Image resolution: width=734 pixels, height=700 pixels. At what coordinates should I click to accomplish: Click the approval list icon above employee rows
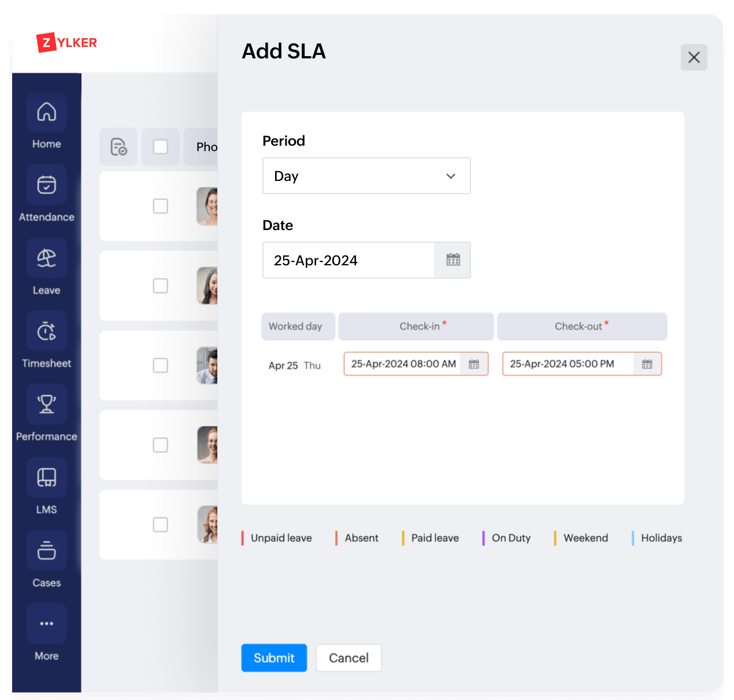118,147
